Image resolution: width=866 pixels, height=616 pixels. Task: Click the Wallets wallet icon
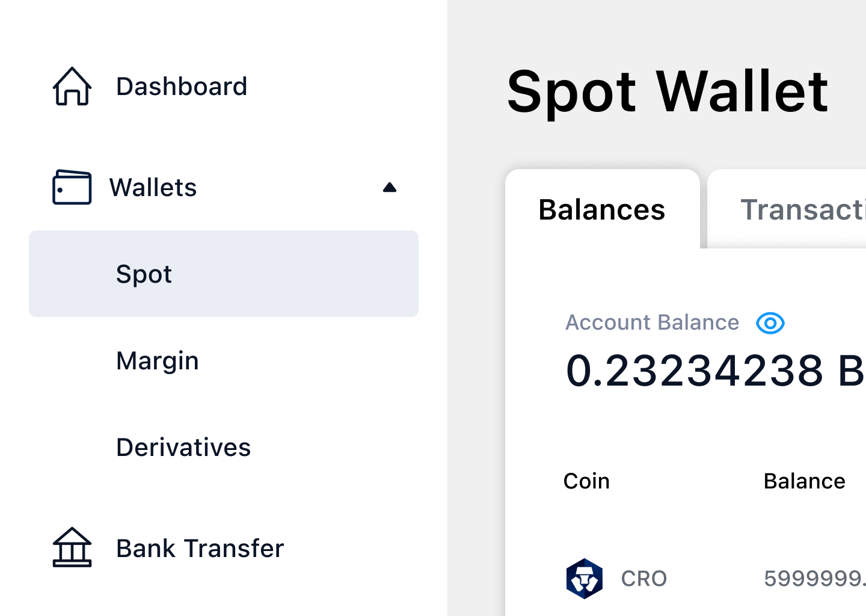pyautogui.click(x=72, y=188)
